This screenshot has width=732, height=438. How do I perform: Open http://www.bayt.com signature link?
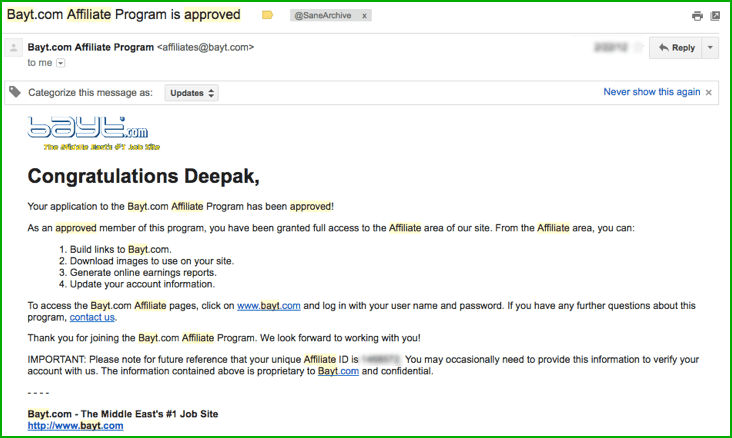point(76,426)
